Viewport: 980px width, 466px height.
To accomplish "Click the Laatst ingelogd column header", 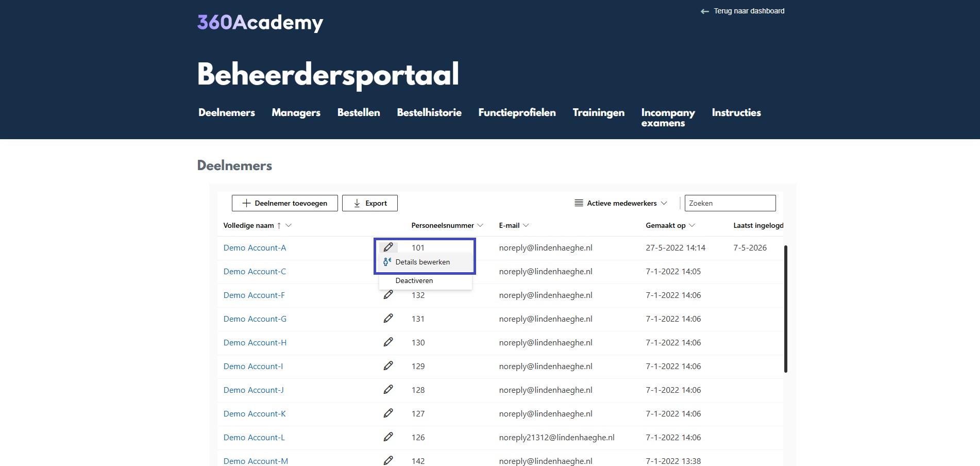I will click(758, 225).
